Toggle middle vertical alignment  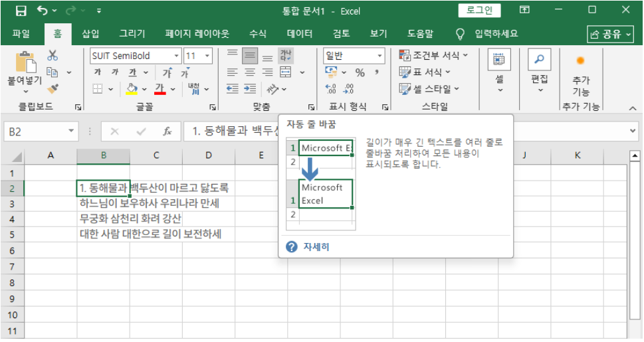click(250, 56)
